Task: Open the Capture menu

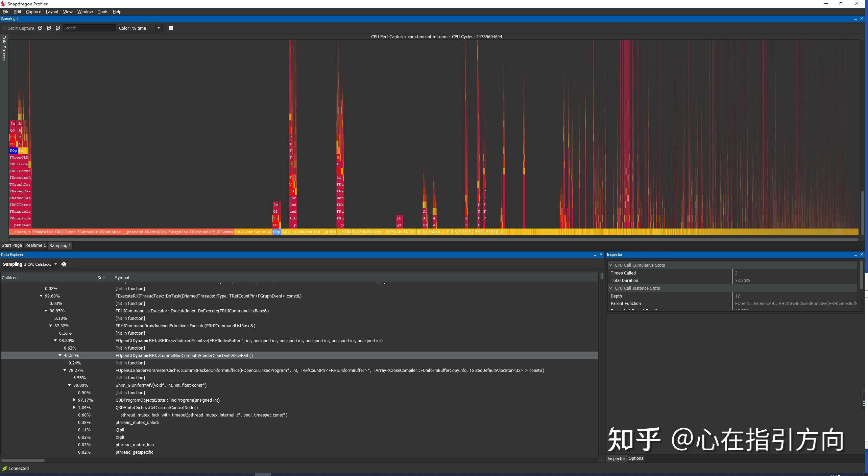Action: 33,11
